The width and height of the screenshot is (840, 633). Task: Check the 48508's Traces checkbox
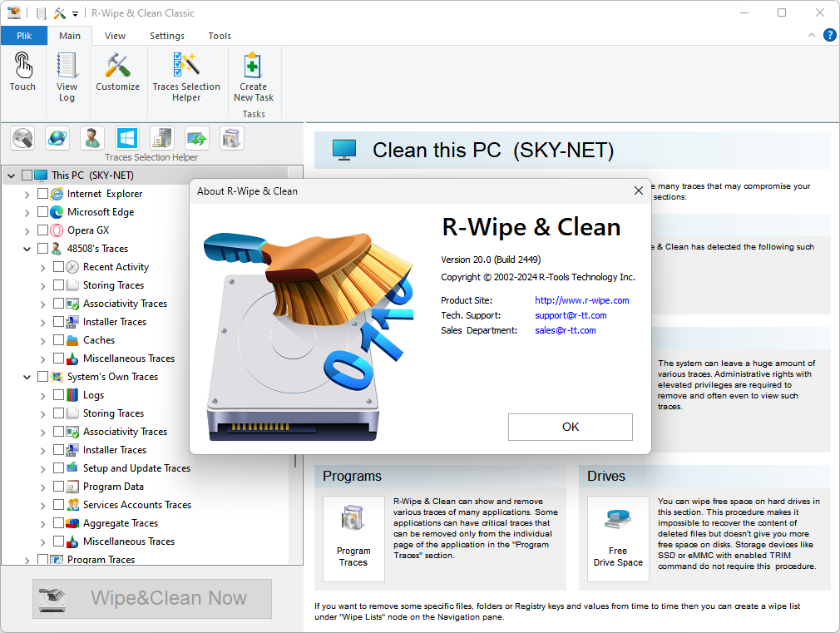click(x=43, y=248)
